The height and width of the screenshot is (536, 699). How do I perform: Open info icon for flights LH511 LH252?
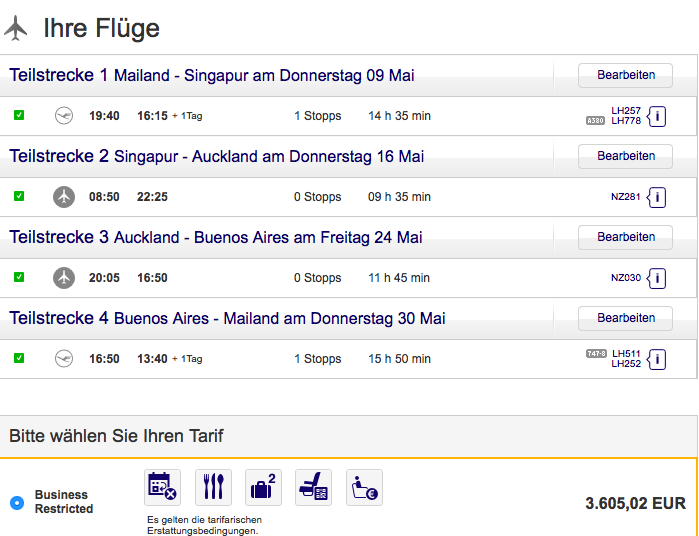coord(657,358)
